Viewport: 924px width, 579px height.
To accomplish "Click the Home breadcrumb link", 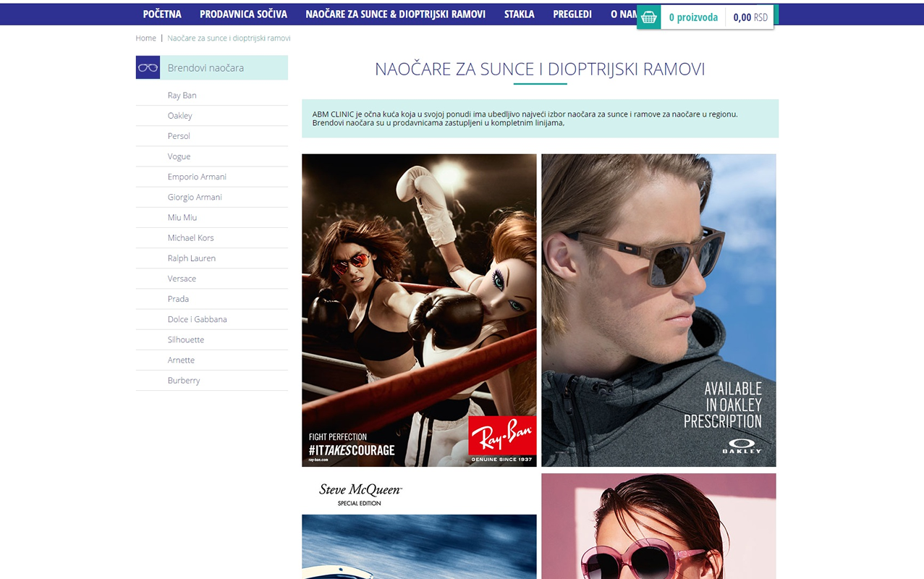I will pyautogui.click(x=145, y=38).
